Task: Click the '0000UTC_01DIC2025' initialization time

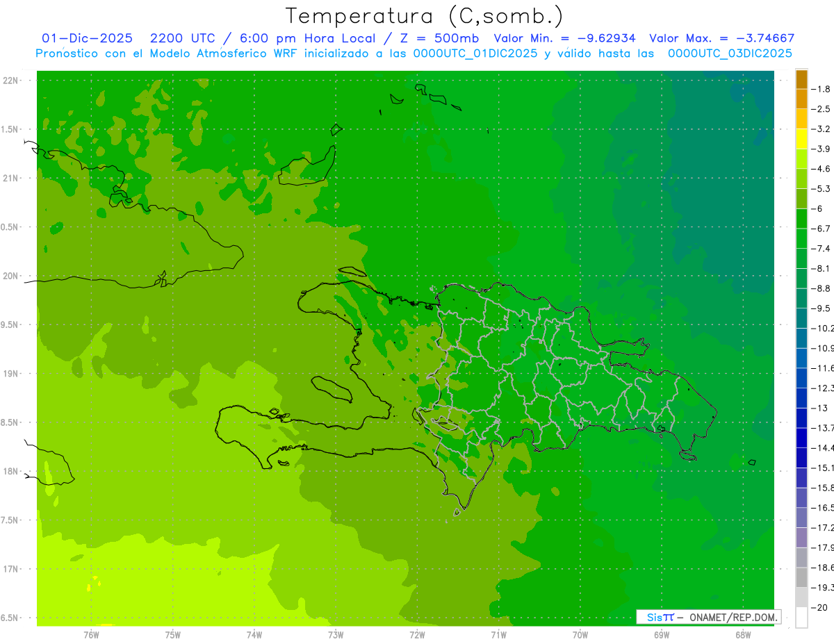Action: pos(475,53)
